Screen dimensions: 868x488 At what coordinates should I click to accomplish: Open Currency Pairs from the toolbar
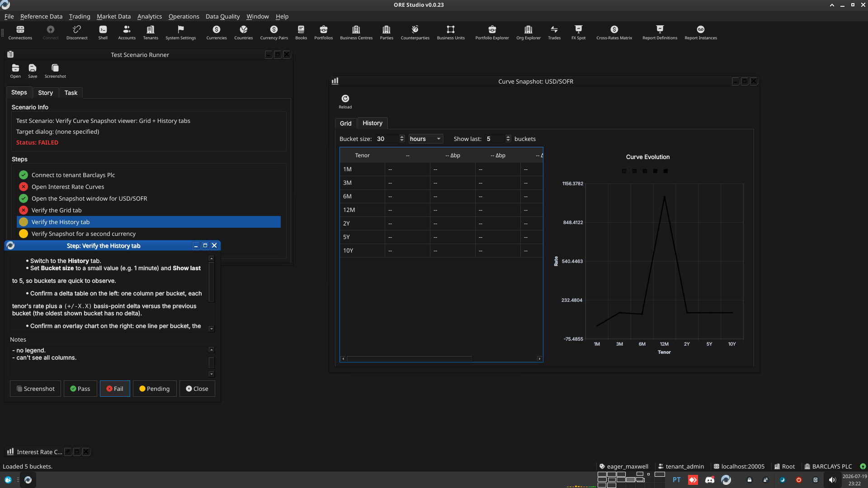tap(274, 32)
